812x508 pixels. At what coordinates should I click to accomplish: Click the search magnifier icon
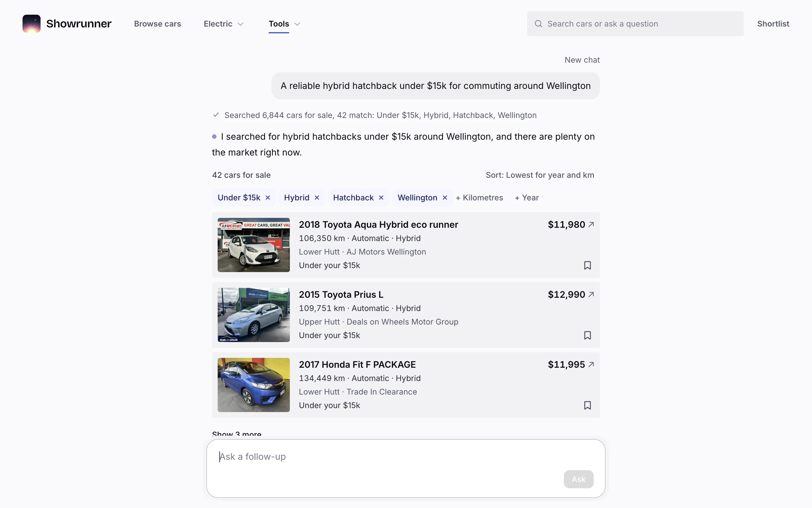pyautogui.click(x=538, y=23)
